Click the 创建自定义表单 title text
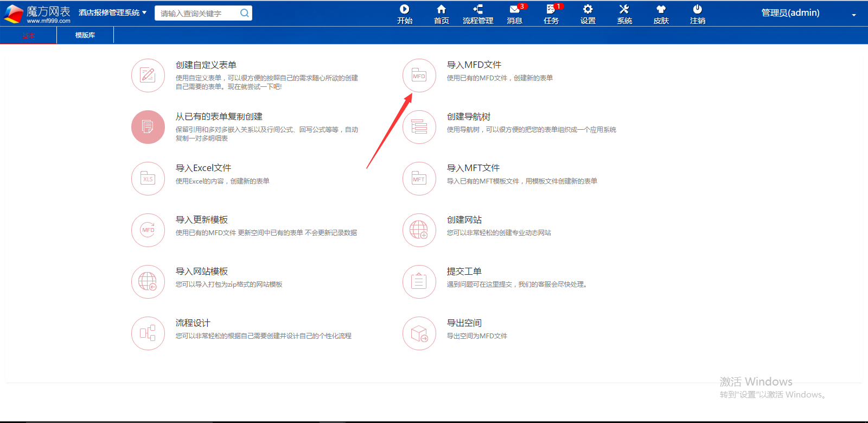Screen dimensions: 868x423 click(x=206, y=65)
